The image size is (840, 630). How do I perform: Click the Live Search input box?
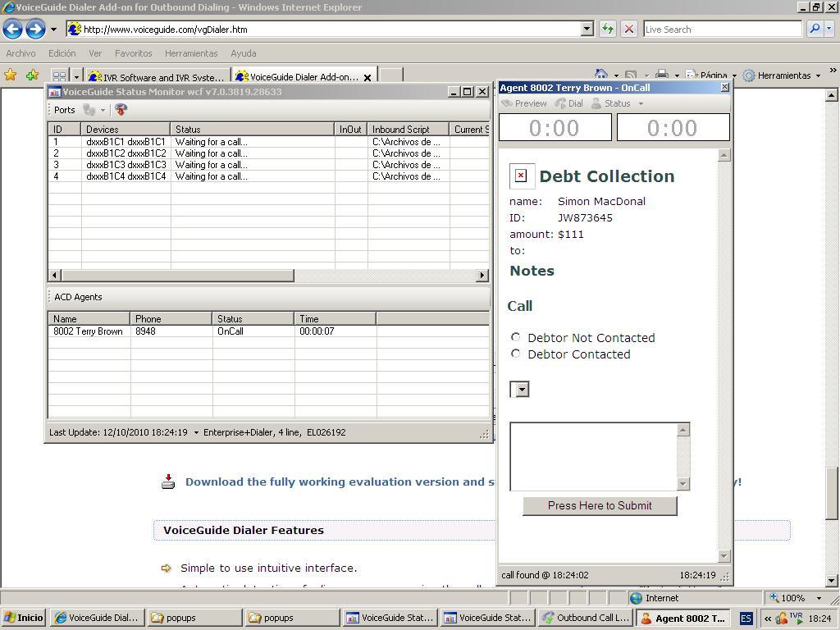[722, 29]
